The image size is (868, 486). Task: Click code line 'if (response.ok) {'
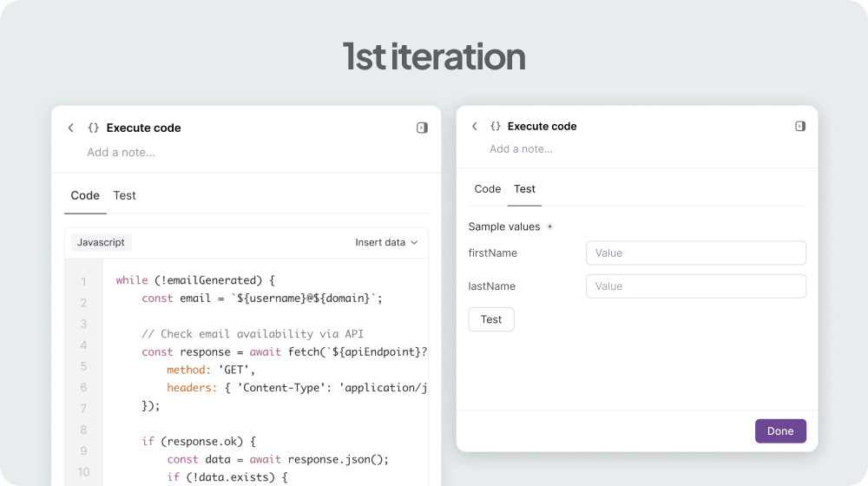[199, 441]
